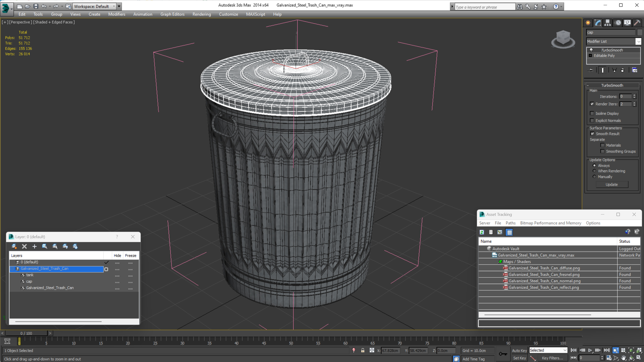Open the Utilities command panel tab

point(637,23)
